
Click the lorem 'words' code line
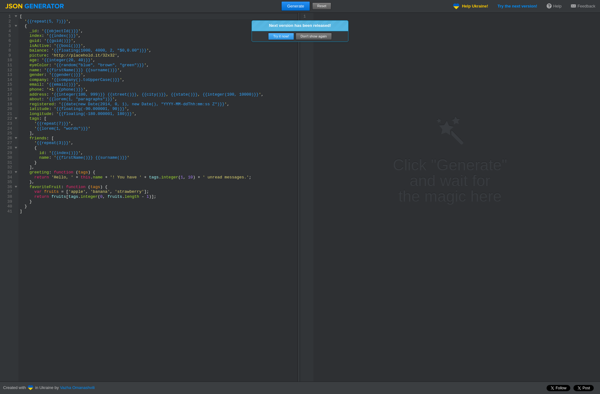[x=62, y=129]
